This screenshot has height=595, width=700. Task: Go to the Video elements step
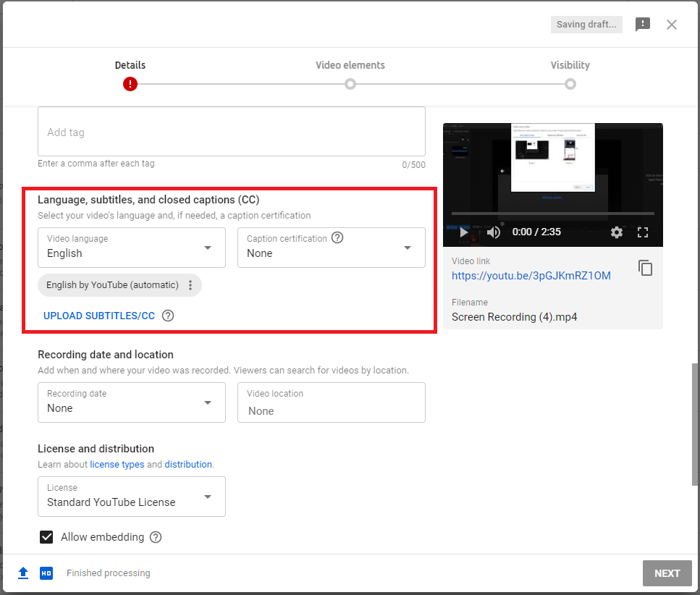tap(350, 83)
